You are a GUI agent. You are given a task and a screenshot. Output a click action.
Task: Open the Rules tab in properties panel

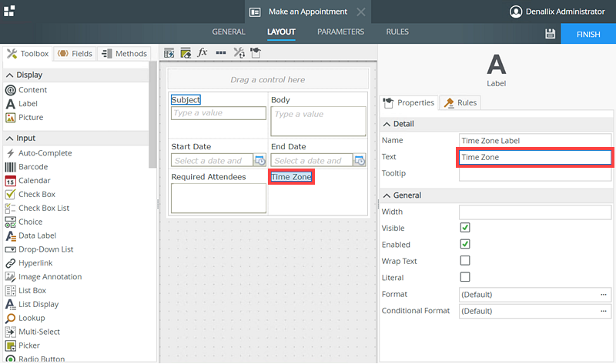(x=460, y=102)
